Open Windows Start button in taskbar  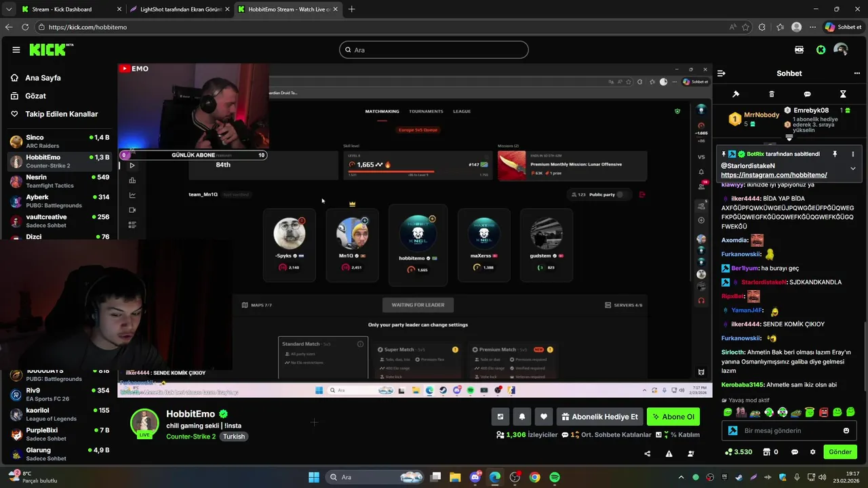314,477
